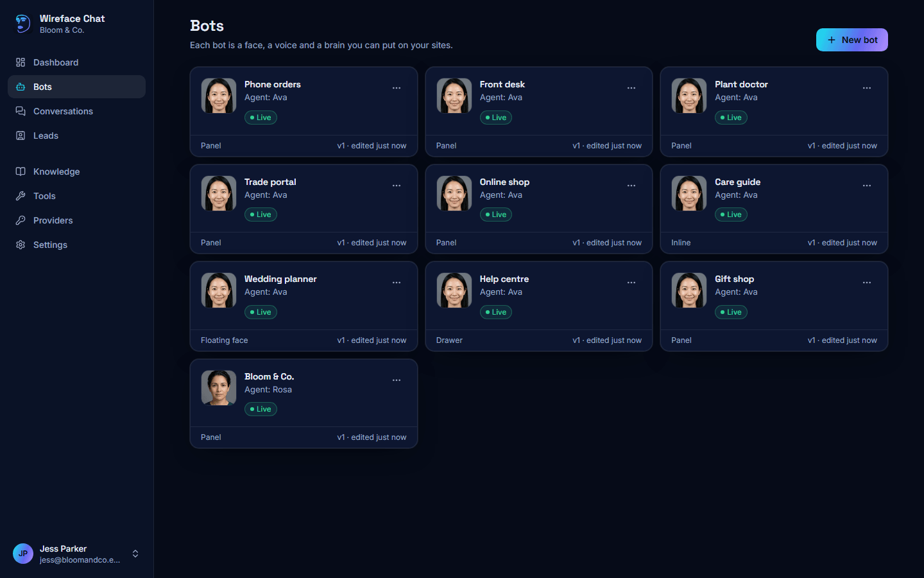Screen dimensions: 924x578
Task: Open the Front desk bot options menu
Action: tap(631, 88)
